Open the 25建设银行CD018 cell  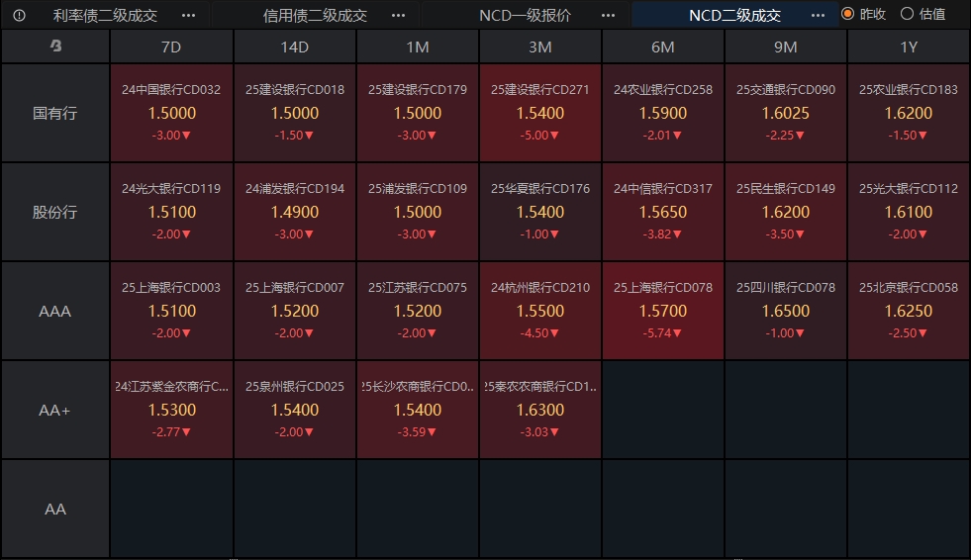(x=295, y=113)
